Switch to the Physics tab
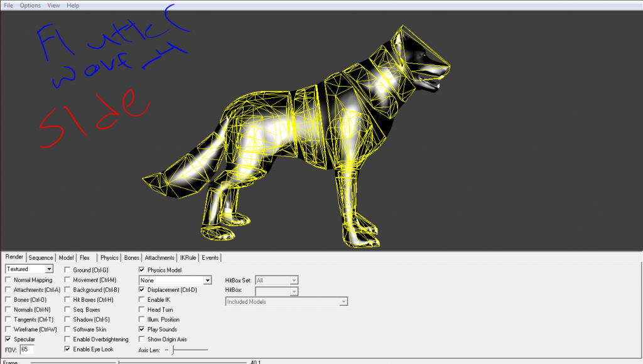Viewport: 643px width, 364px height. click(x=109, y=257)
